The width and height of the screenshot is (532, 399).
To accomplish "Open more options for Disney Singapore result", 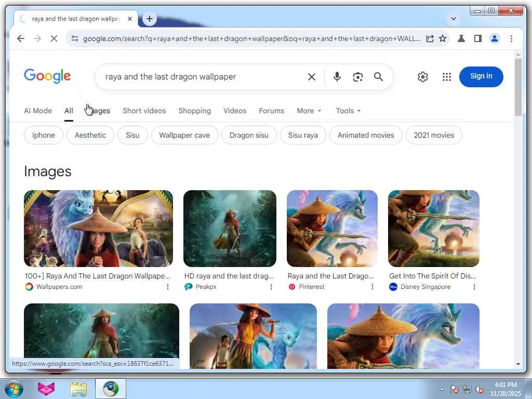I will 474,287.
